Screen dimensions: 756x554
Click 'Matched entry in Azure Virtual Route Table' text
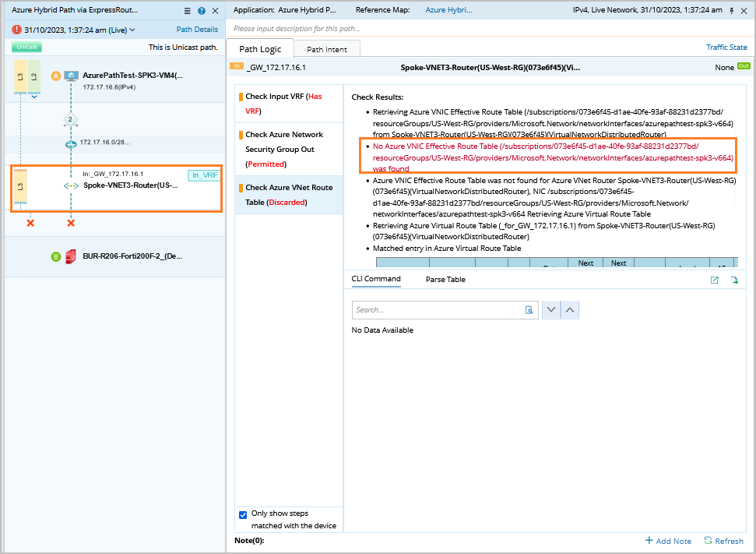(447, 249)
